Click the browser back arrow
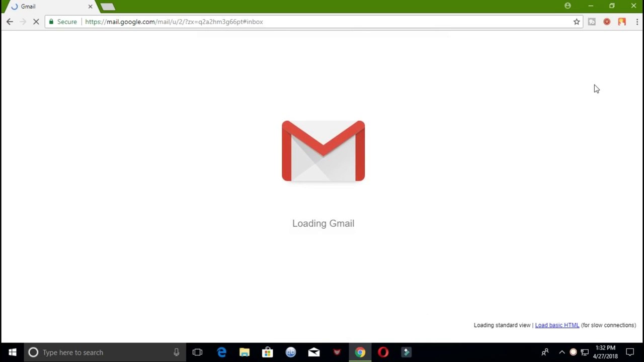Screen dimensions: 644x362 (10, 22)
